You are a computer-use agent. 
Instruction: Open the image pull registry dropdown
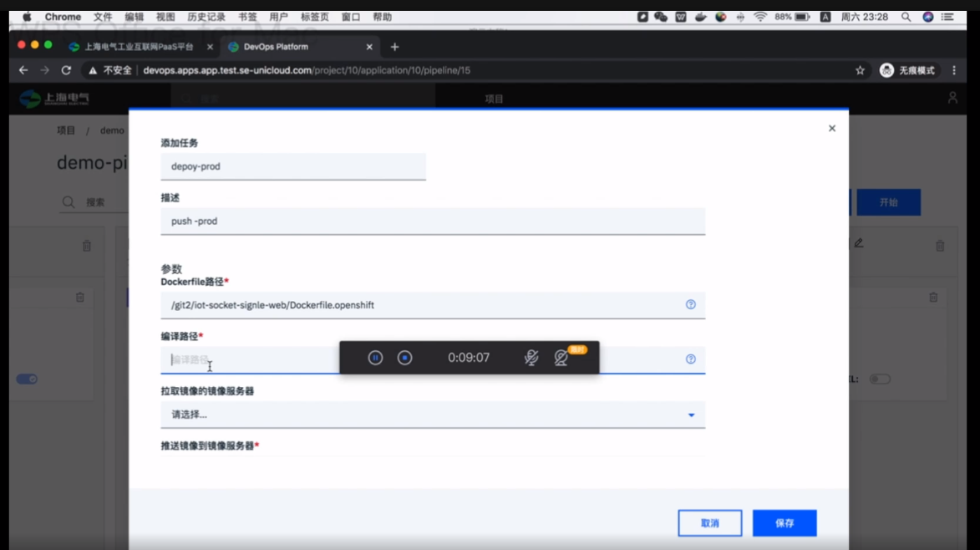pos(433,415)
